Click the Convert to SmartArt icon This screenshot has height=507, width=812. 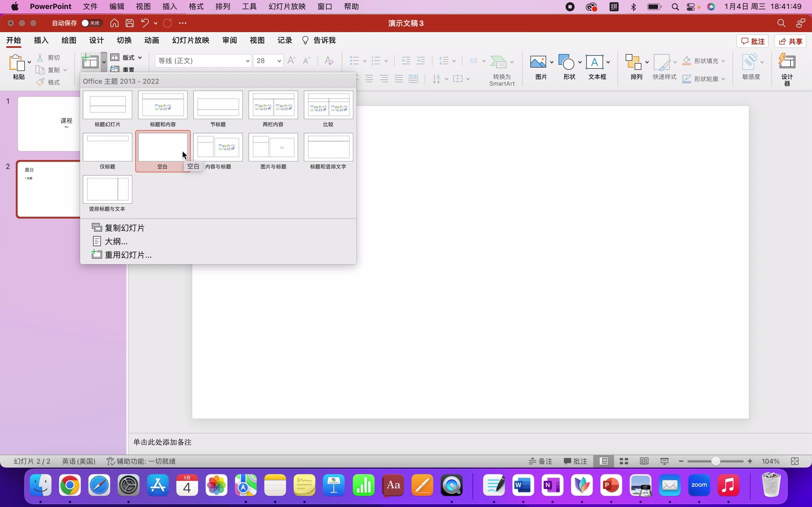[x=498, y=62]
